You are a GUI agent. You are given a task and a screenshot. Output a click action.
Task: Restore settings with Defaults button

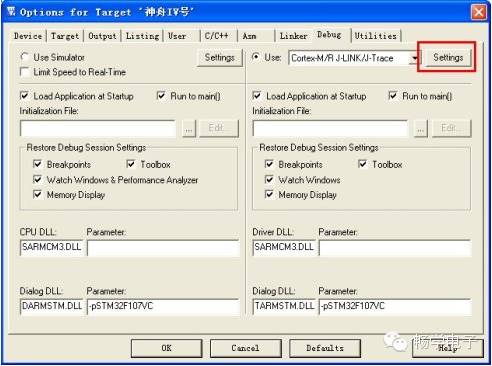point(325,348)
